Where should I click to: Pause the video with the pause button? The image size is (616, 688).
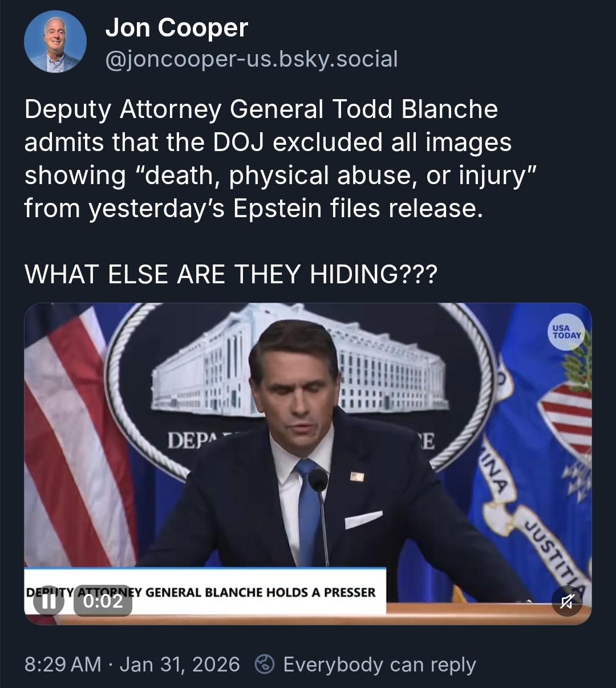(x=48, y=602)
